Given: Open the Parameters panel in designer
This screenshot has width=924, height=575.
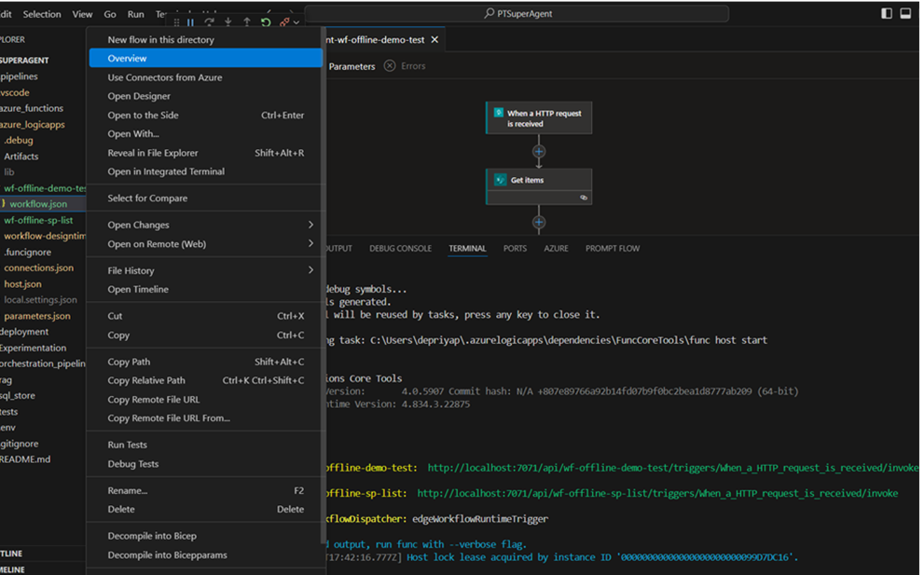Looking at the screenshot, I should point(352,66).
